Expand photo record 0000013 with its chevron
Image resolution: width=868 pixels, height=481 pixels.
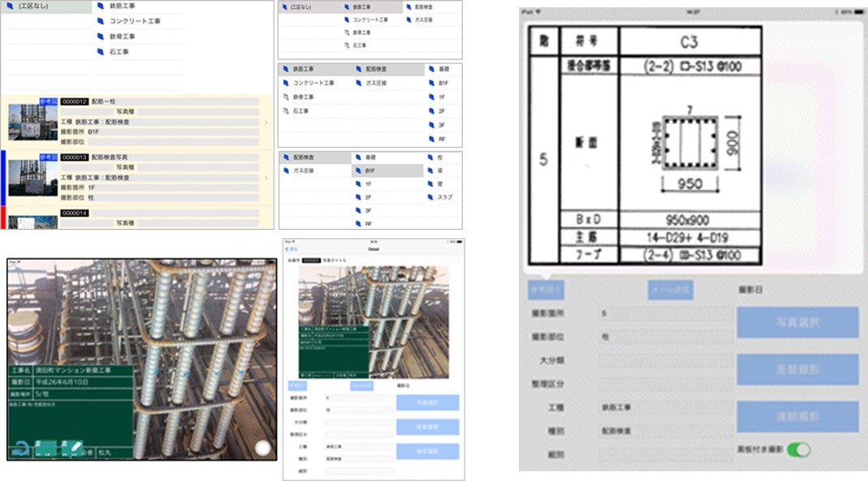click(266, 178)
